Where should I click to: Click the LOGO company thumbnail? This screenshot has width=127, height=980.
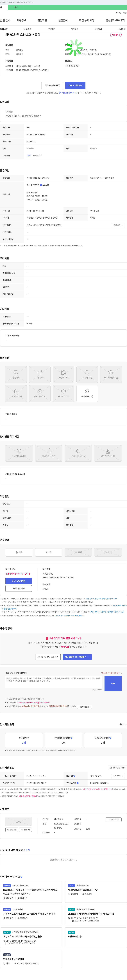coord(19,822)
